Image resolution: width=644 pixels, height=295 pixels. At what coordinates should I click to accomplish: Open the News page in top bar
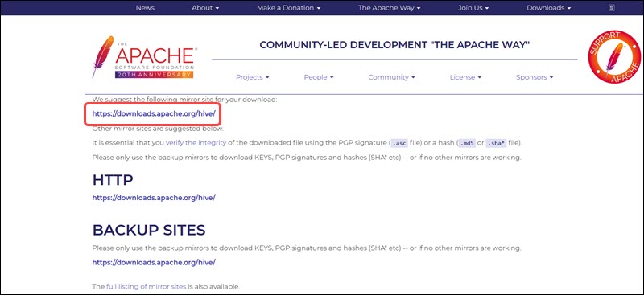144,8
